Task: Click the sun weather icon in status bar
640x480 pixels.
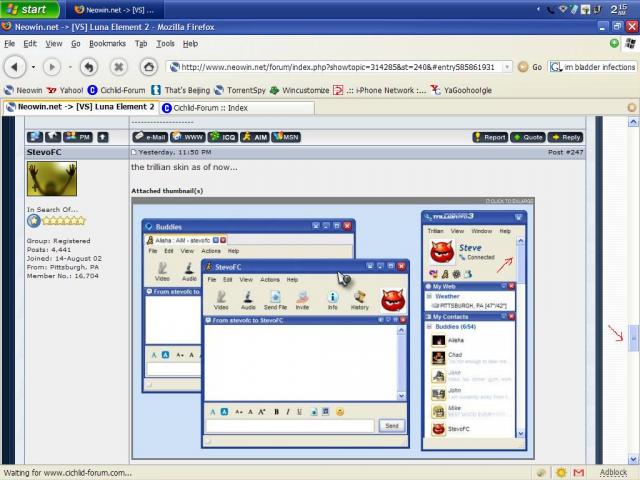Action: [x=561, y=473]
